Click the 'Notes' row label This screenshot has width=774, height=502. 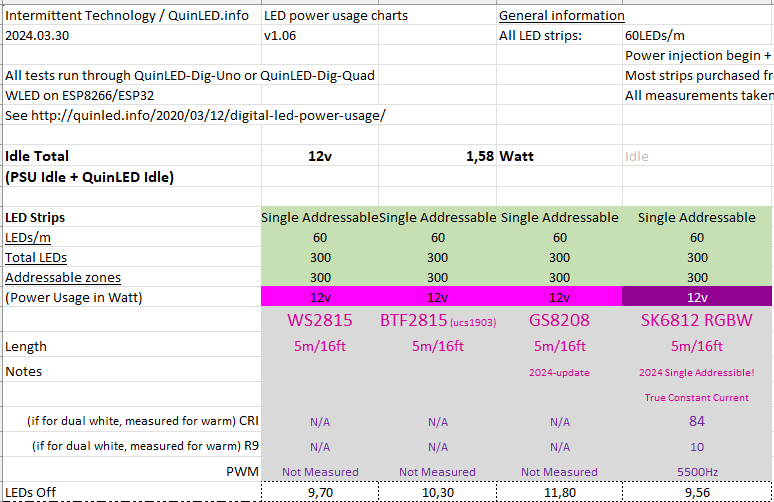click(23, 371)
